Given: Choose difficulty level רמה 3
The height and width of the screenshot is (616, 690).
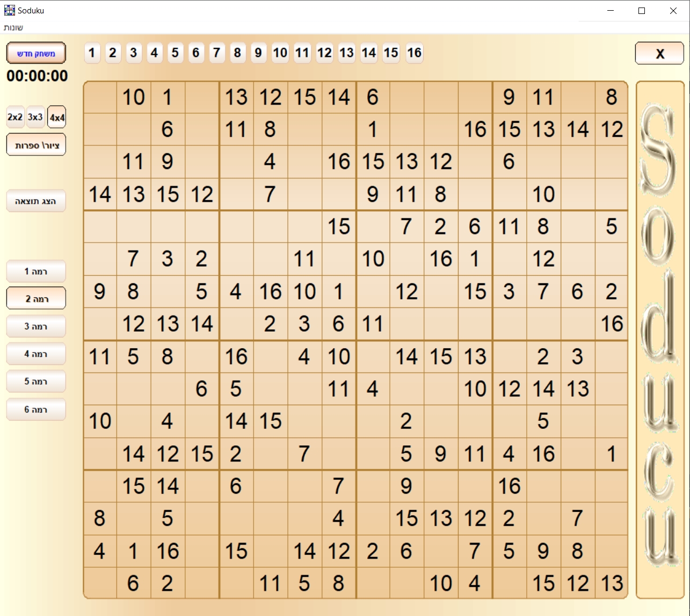Looking at the screenshot, I should point(36,326).
